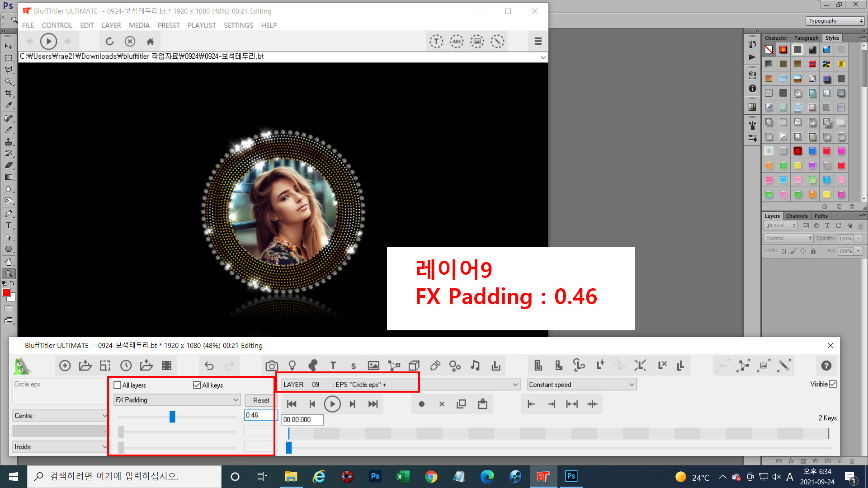
Task: Select Photoshop's Type tool
Action: pyautogui.click(x=9, y=225)
